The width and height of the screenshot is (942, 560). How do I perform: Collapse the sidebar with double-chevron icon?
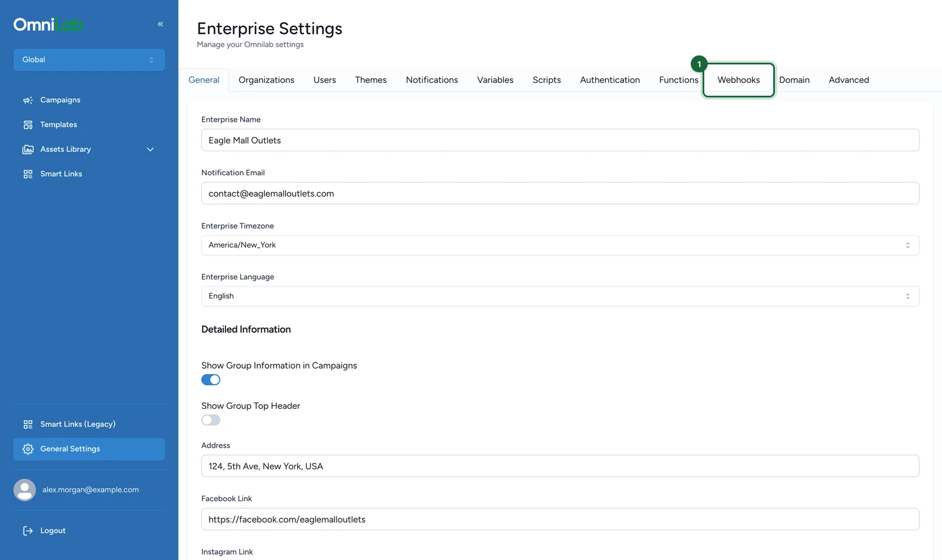(x=160, y=24)
